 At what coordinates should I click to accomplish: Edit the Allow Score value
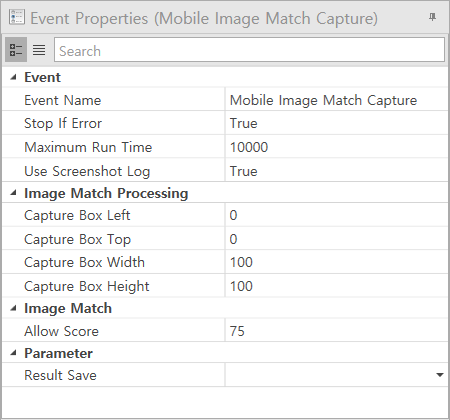pos(336,331)
